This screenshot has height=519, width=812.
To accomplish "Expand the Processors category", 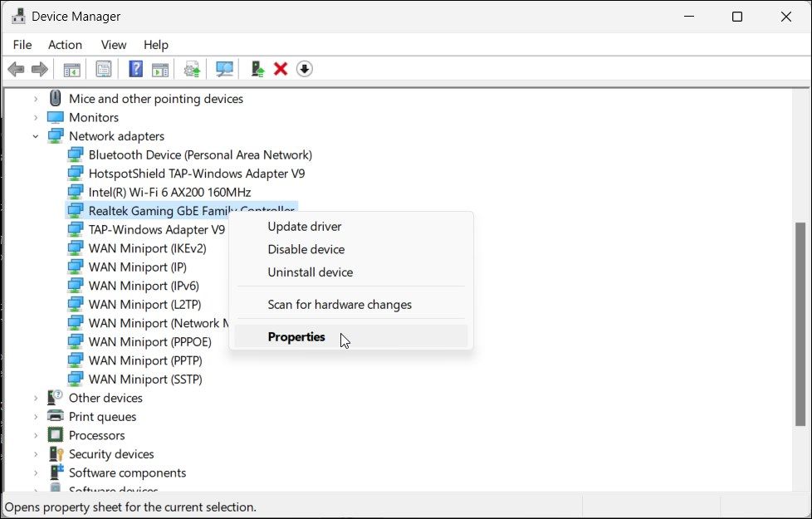I will (x=36, y=436).
